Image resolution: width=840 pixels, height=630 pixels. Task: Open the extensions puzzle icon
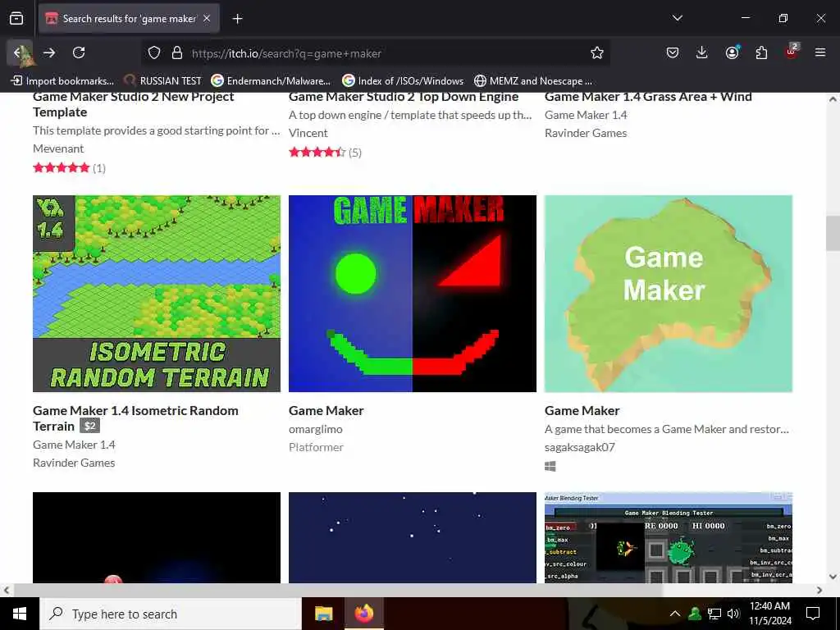[x=761, y=52]
